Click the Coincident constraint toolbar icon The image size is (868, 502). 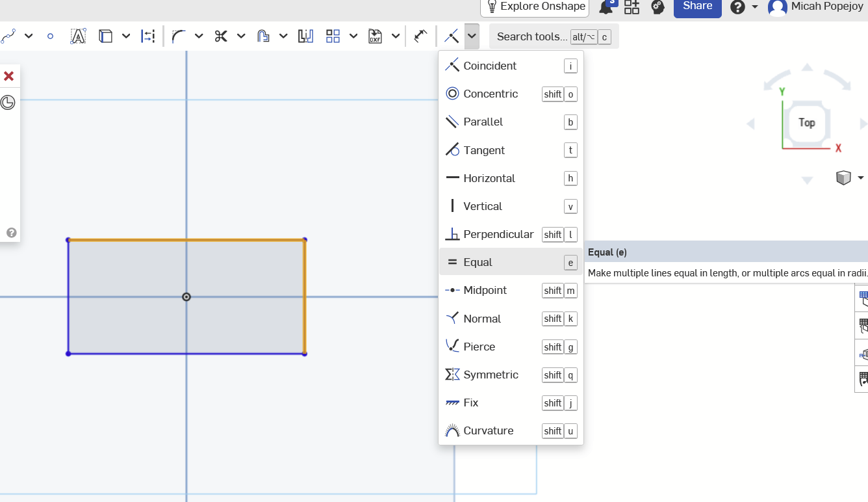tap(452, 36)
